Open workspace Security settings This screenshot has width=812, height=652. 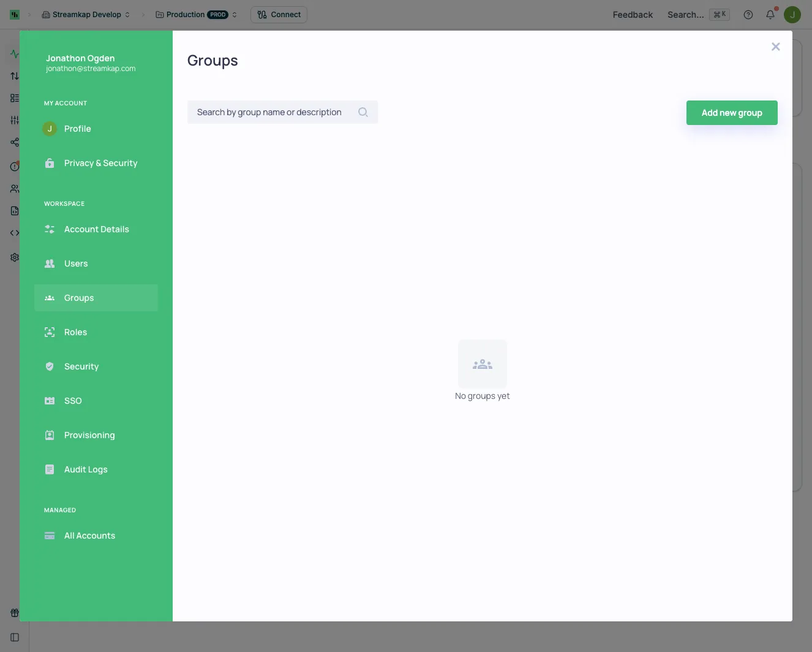(96, 366)
